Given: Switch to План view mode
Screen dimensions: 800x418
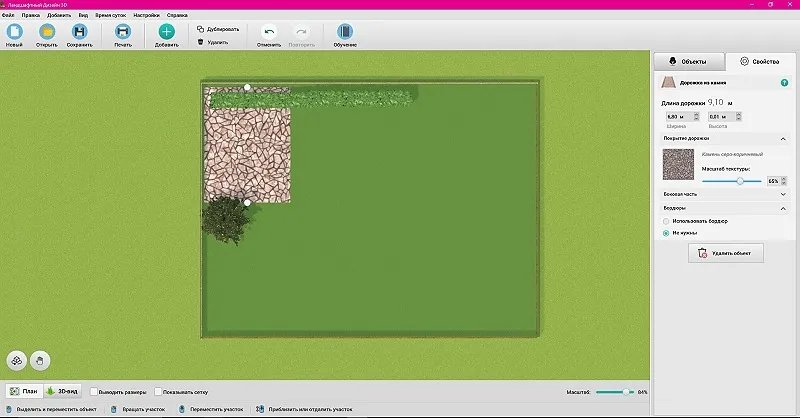Looking at the screenshot, I should coord(24,391).
